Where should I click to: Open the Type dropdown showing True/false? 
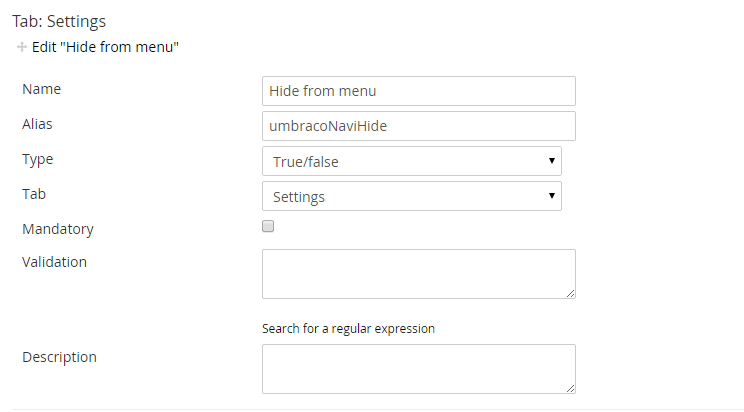point(412,161)
